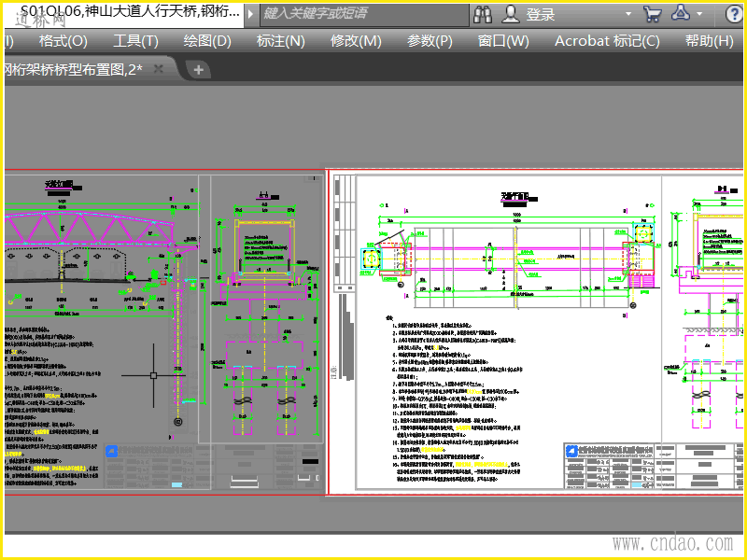This screenshot has height=560, width=747.
Task: Open the 绘图(D) menu
Action: 207,41
